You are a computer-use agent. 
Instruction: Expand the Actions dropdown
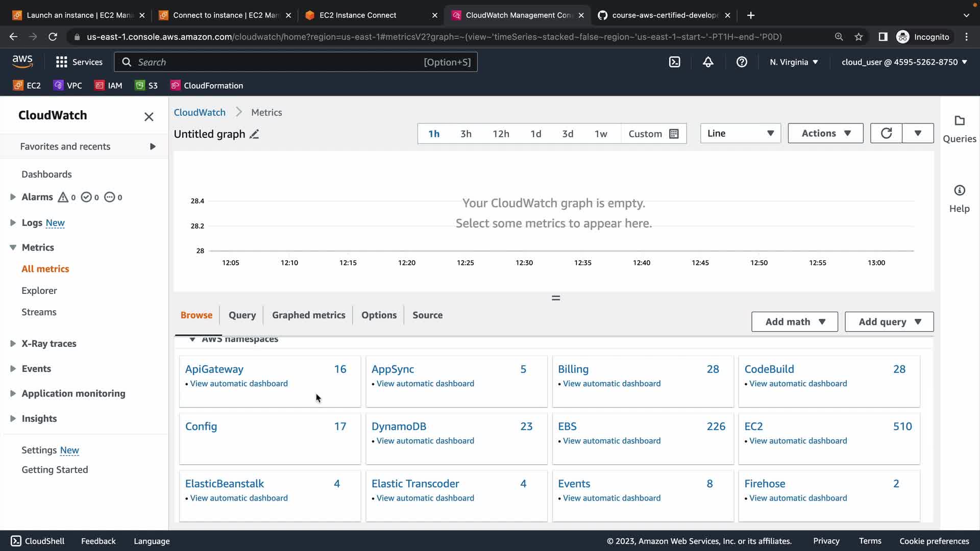825,133
